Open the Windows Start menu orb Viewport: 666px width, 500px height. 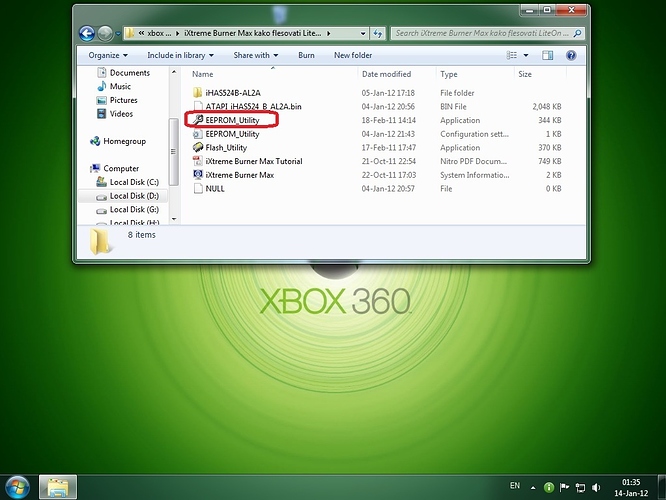click(x=17, y=487)
